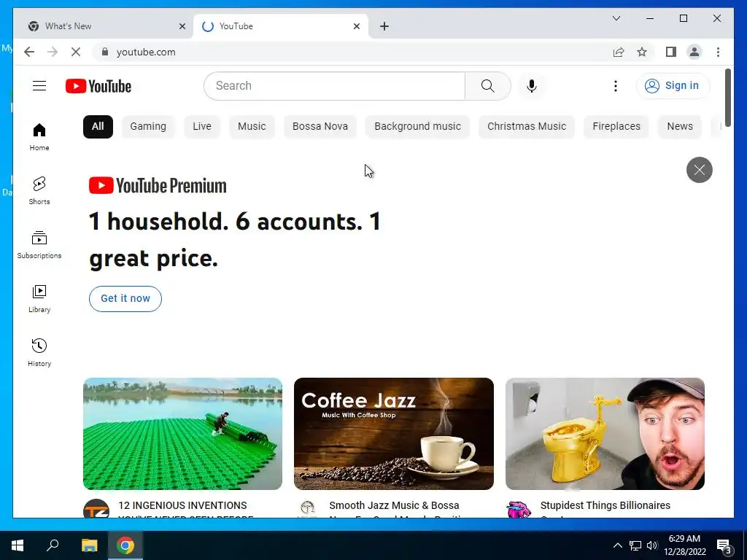Click Chrome icon in taskbar
Image resolution: width=747 pixels, height=560 pixels.
click(125, 545)
